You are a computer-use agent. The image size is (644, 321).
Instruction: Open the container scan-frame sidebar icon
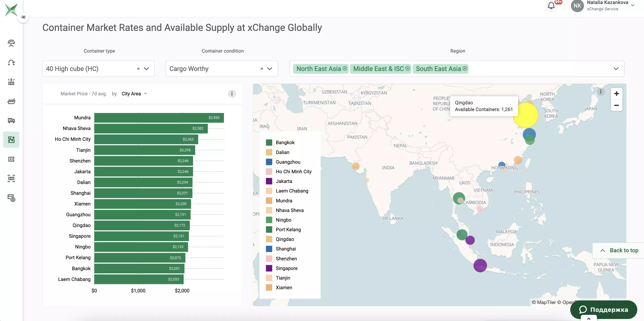11,178
